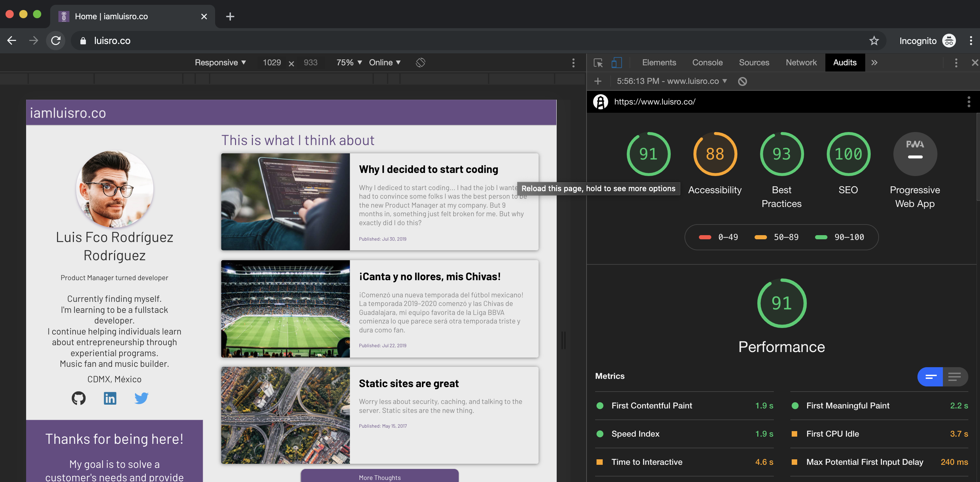This screenshot has height=482, width=980.
Task: Click the More Thoughts button
Action: click(379, 477)
